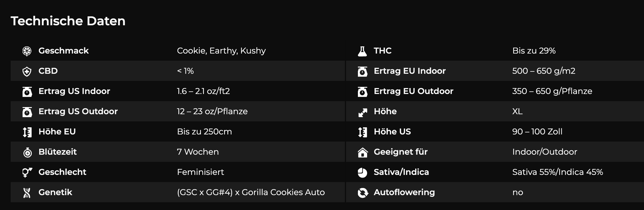
Task: Click the Feminisiert value text
Action: pos(200,172)
